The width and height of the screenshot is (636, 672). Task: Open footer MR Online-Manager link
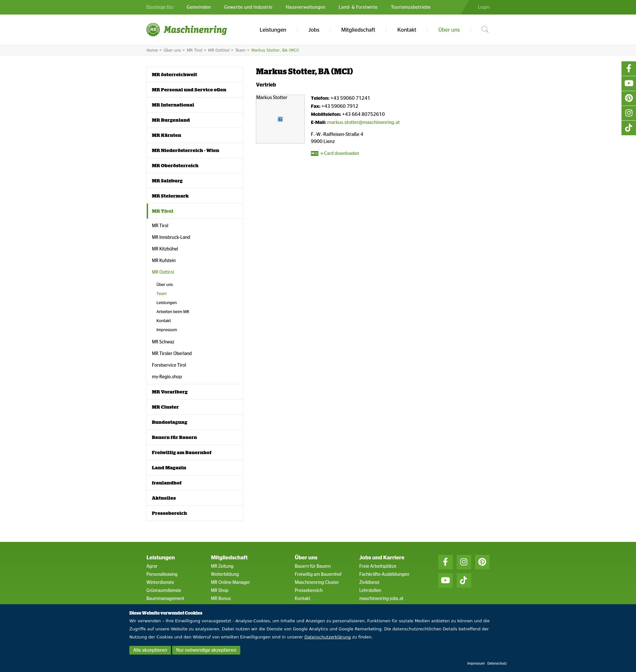(x=230, y=583)
